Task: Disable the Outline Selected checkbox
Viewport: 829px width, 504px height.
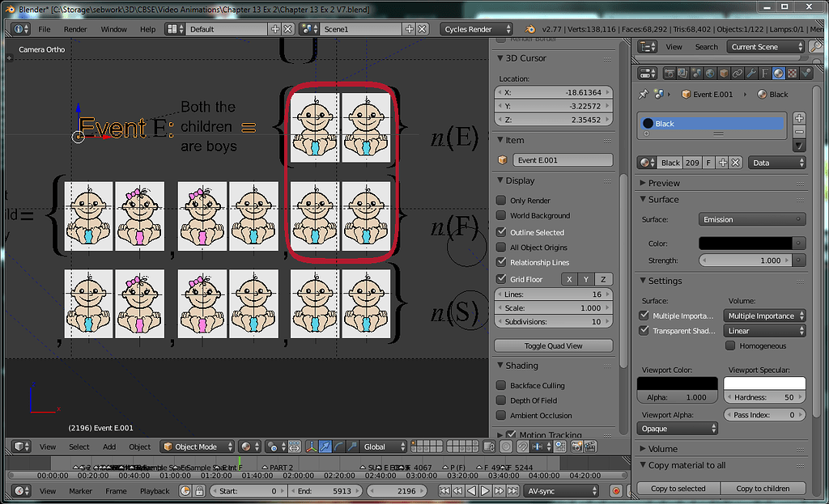Action: tap(501, 232)
